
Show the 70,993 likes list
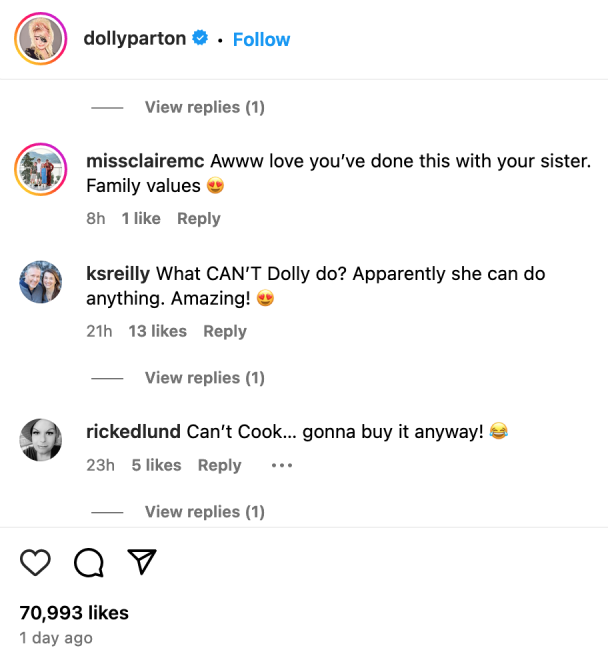(x=74, y=612)
